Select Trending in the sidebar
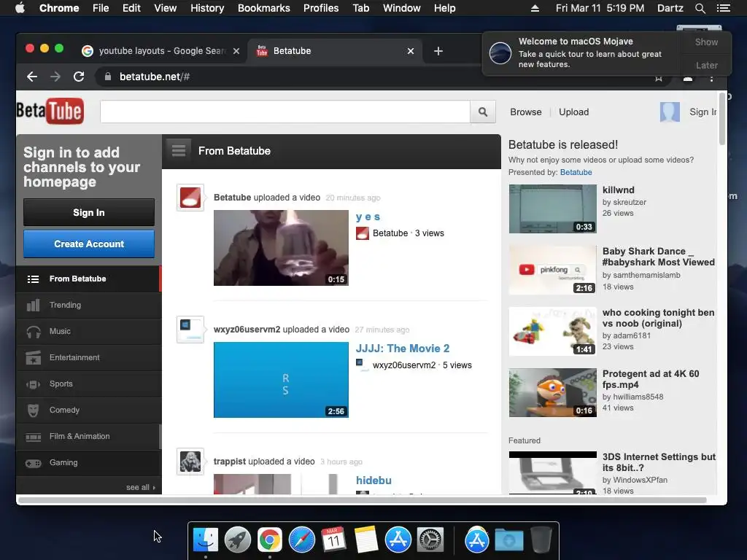Image resolution: width=747 pixels, height=560 pixels. point(88,306)
